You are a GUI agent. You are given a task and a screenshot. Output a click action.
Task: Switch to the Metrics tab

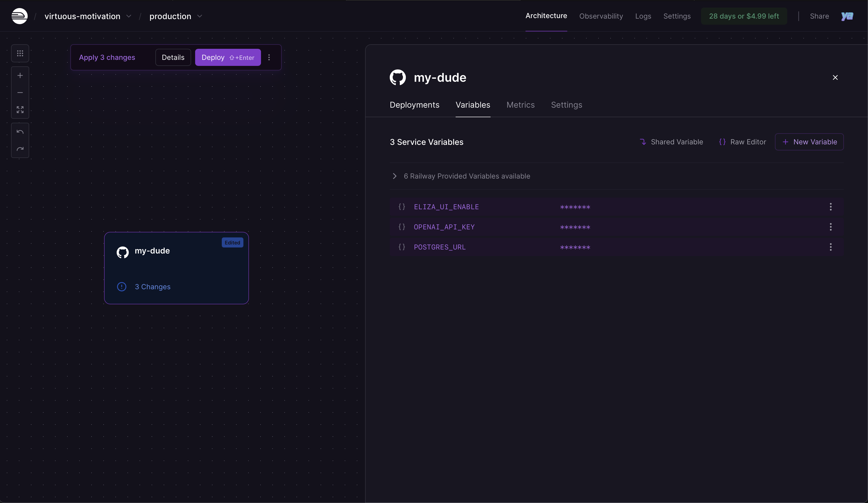(520, 105)
